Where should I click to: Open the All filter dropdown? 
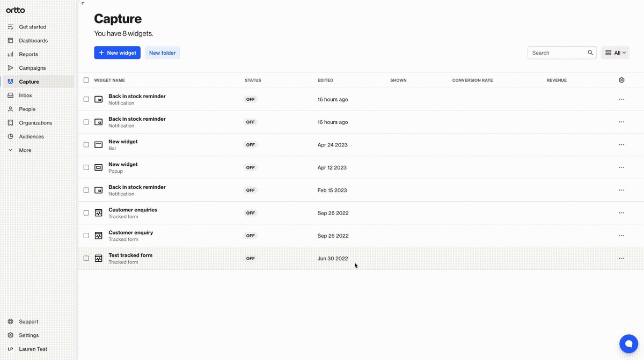point(615,53)
